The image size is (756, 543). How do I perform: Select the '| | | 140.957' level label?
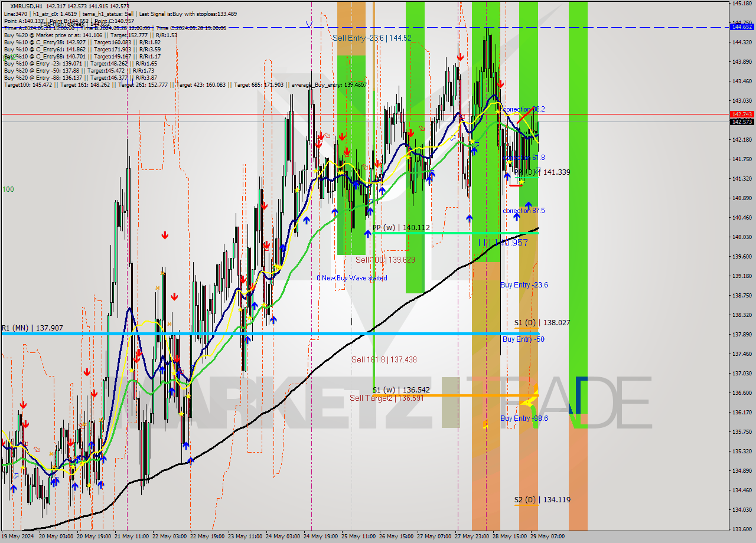point(503,243)
